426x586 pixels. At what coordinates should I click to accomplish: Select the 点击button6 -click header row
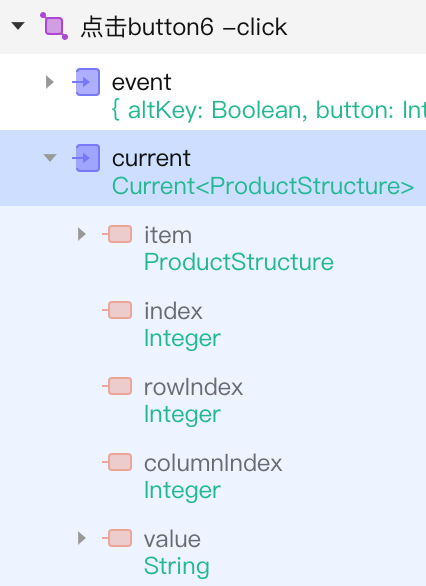pyautogui.click(x=213, y=27)
